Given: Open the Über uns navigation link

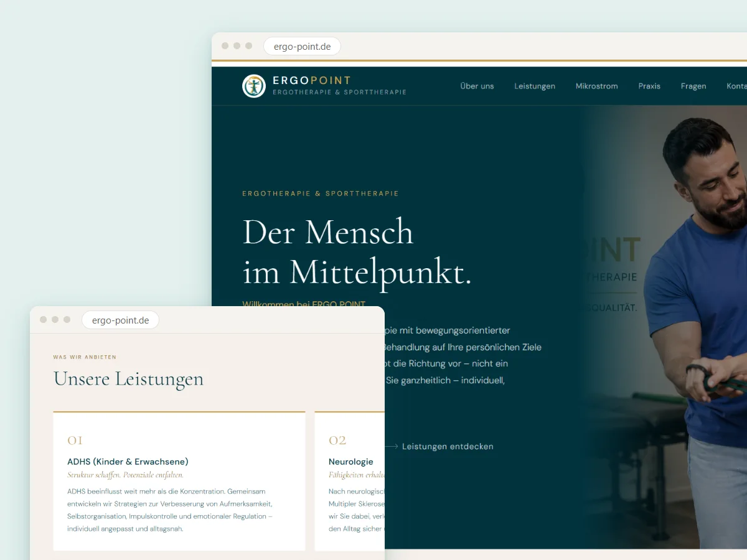Looking at the screenshot, I should click(477, 86).
